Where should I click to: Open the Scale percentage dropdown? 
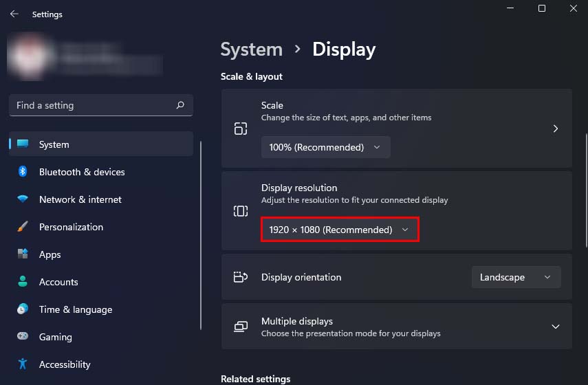[325, 147]
